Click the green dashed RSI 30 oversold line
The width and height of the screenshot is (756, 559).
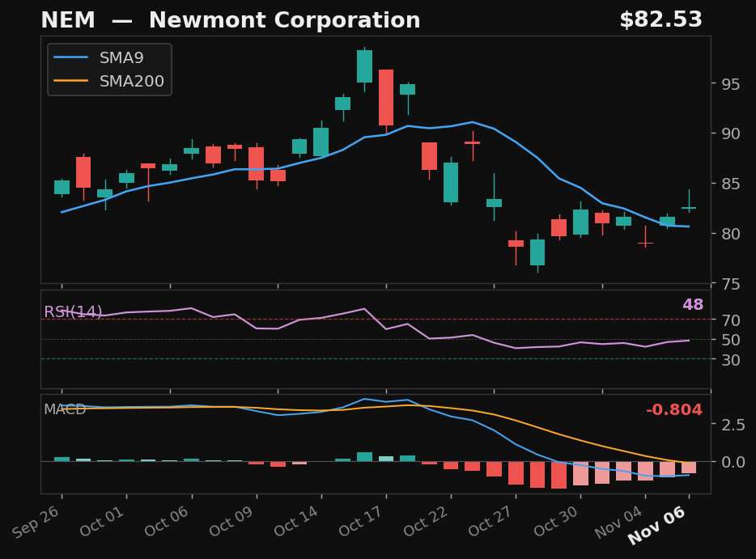coord(376,358)
